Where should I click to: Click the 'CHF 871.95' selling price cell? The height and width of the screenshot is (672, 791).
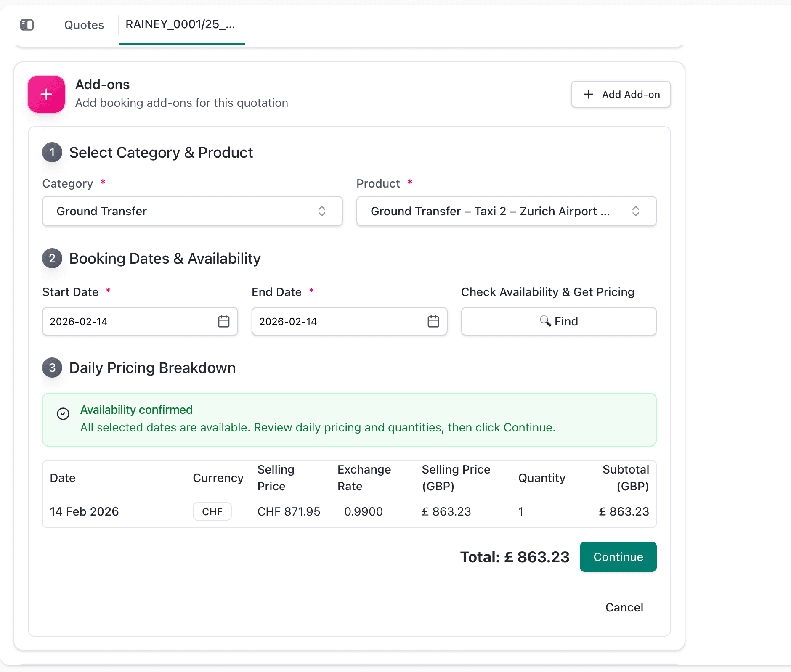(x=289, y=511)
